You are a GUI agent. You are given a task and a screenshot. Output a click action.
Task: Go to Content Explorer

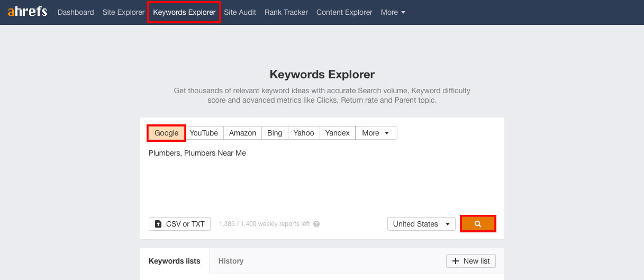point(344,12)
